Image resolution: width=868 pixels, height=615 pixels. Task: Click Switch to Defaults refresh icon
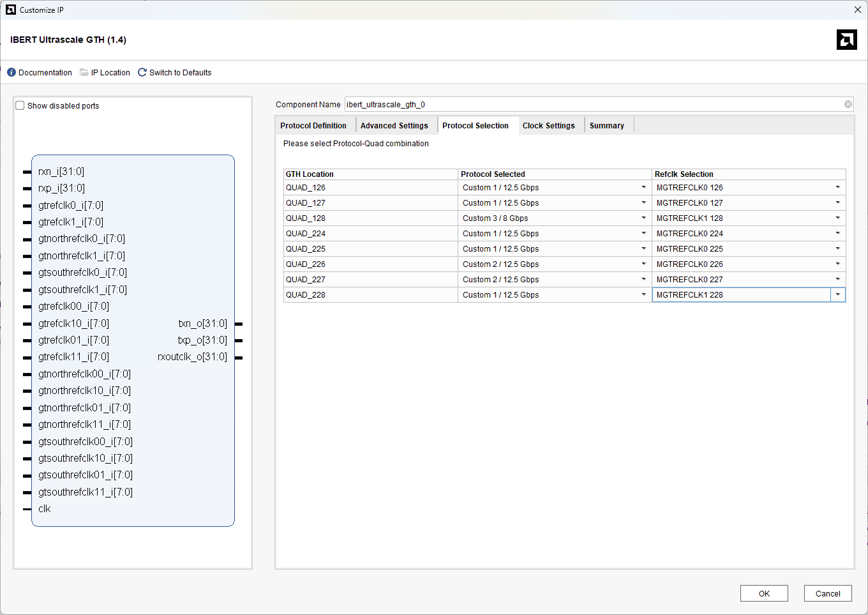point(142,73)
